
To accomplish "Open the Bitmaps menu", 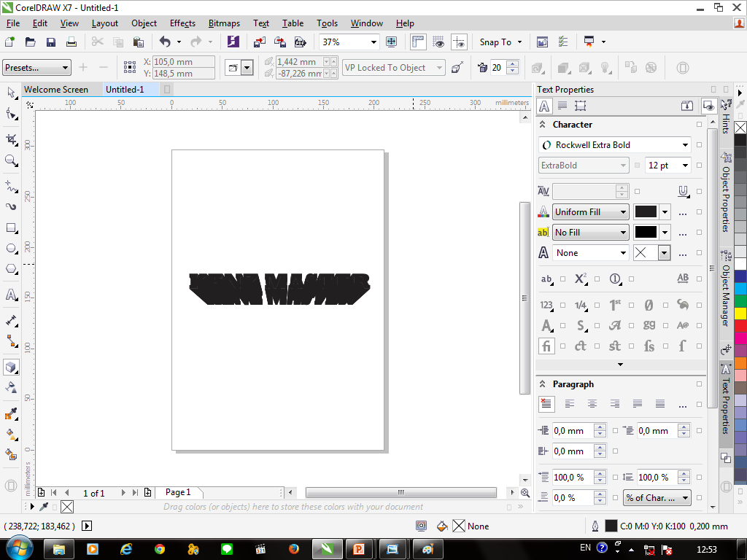I will (223, 23).
